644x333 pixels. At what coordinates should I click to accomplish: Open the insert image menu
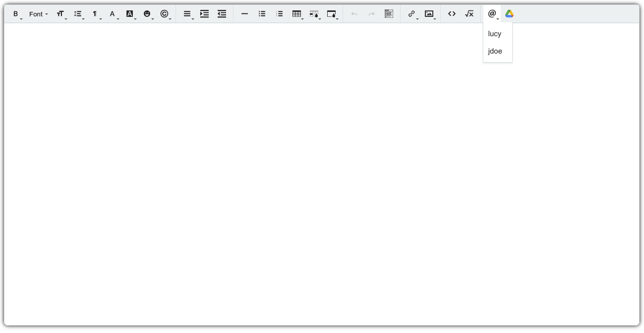(x=430, y=14)
